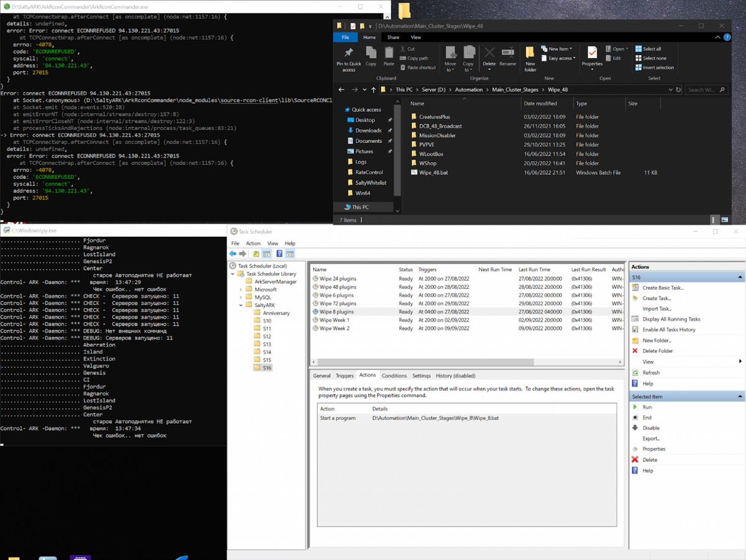746x560 pixels.
Task: Click Main_Cluster_Stages in the address breadcrumb
Action: pyautogui.click(x=515, y=90)
